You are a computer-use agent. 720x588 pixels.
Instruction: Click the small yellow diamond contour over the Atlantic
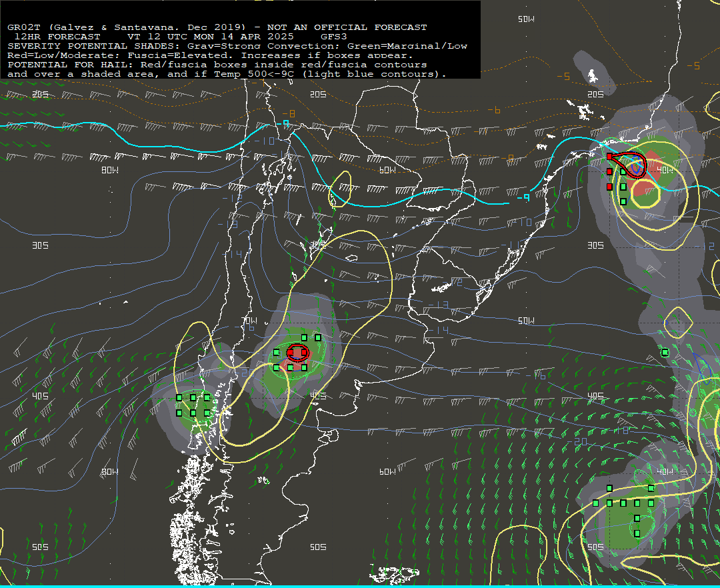pyautogui.click(x=678, y=323)
